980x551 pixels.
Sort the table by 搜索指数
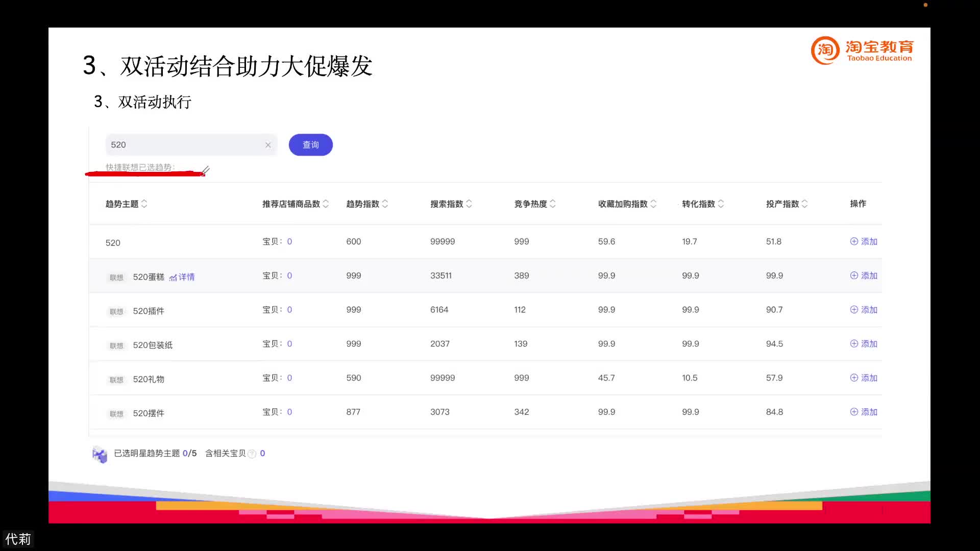tap(469, 204)
